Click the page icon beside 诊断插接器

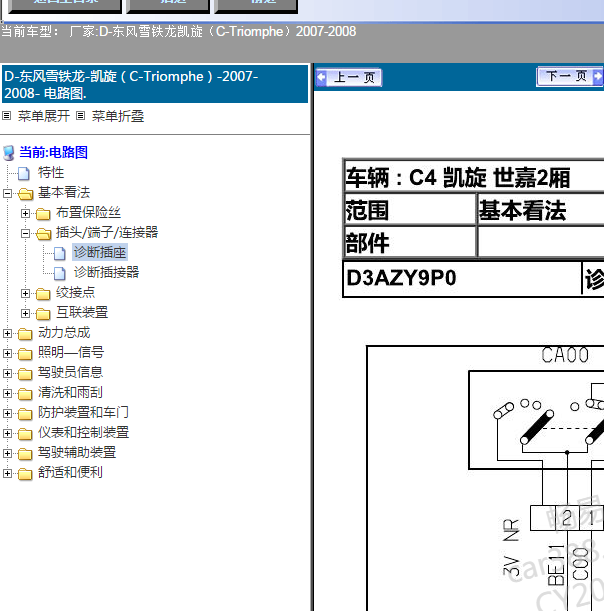[60, 273]
